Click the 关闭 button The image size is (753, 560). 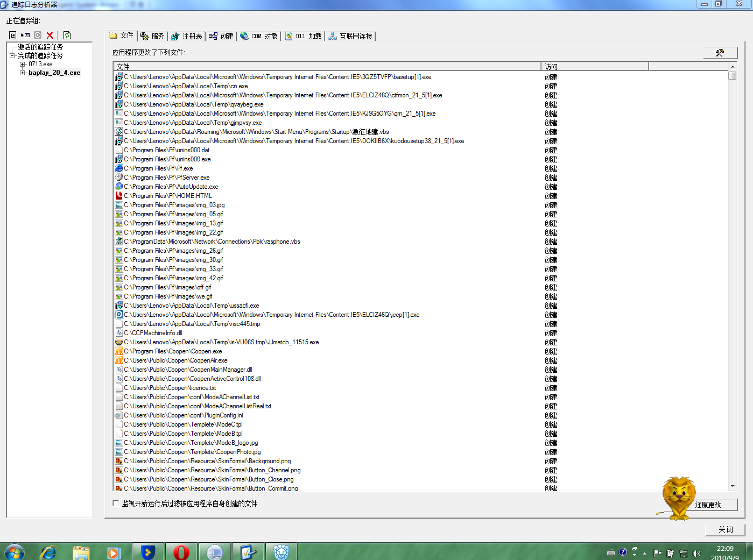pos(726,530)
